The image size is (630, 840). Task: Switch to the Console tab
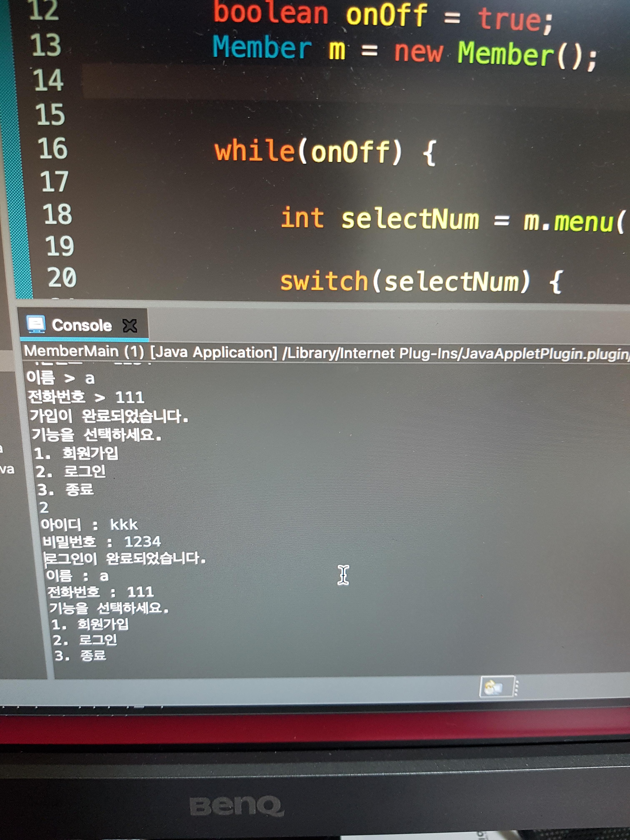click(82, 325)
